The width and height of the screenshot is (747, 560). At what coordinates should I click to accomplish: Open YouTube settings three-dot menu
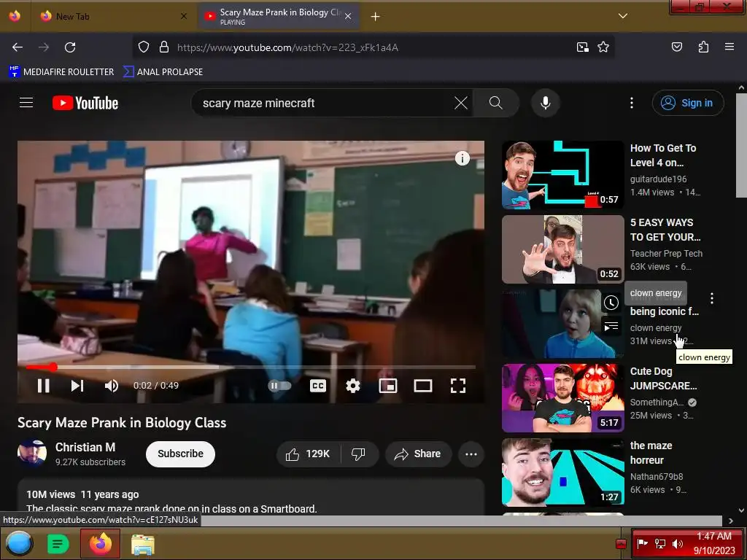click(632, 103)
